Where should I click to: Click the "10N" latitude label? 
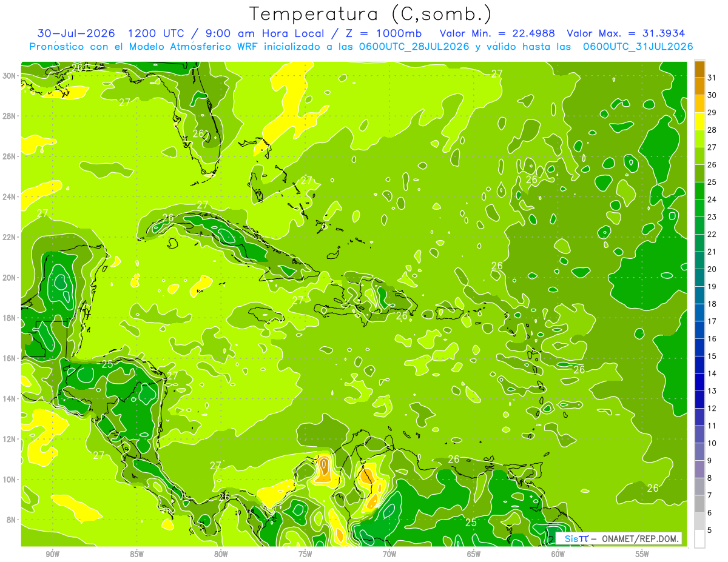click(x=10, y=480)
